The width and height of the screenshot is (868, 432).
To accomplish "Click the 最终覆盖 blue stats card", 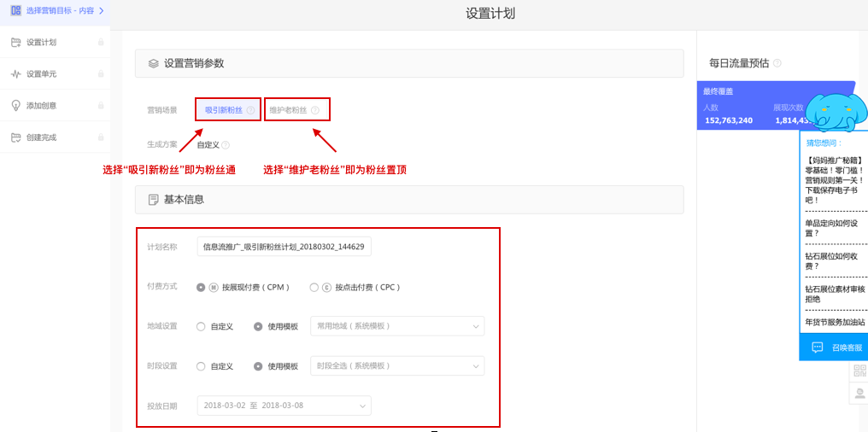I will tap(775, 105).
